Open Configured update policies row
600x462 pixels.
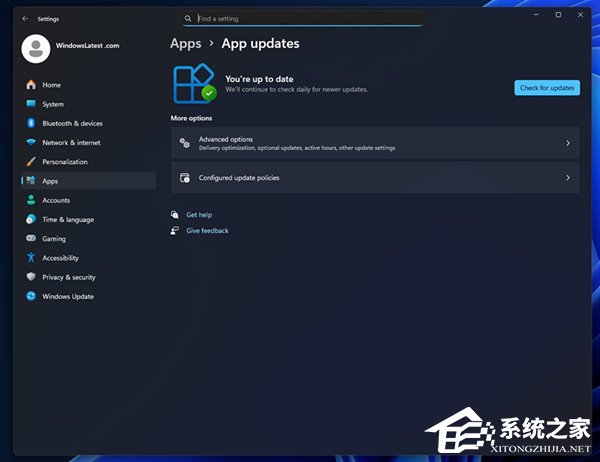(375, 178)
